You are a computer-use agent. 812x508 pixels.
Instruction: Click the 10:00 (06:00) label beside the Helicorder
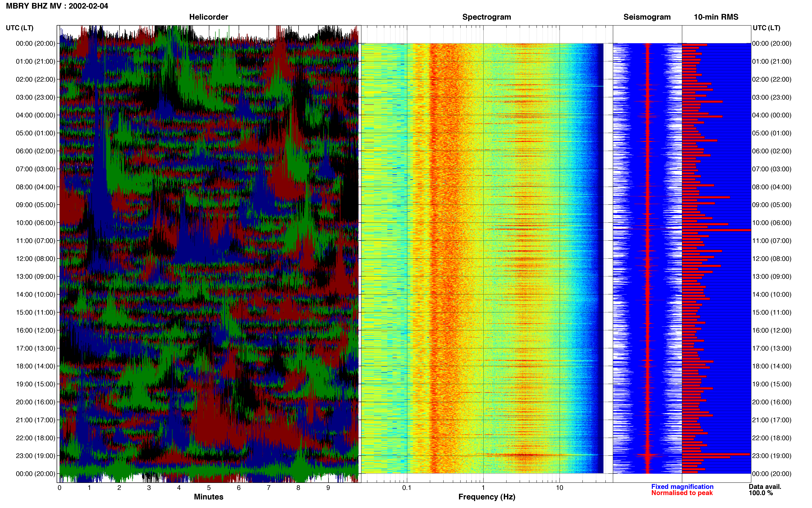(x=36, y=223)
